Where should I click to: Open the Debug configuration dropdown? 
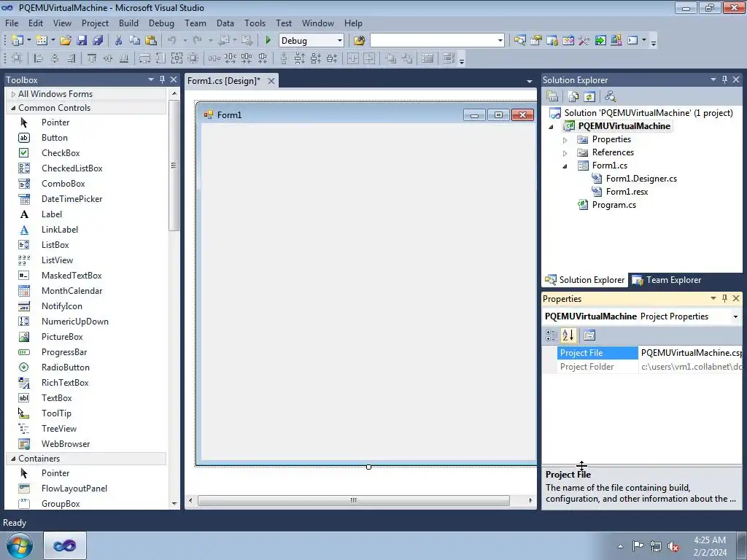tap(340, 41)
